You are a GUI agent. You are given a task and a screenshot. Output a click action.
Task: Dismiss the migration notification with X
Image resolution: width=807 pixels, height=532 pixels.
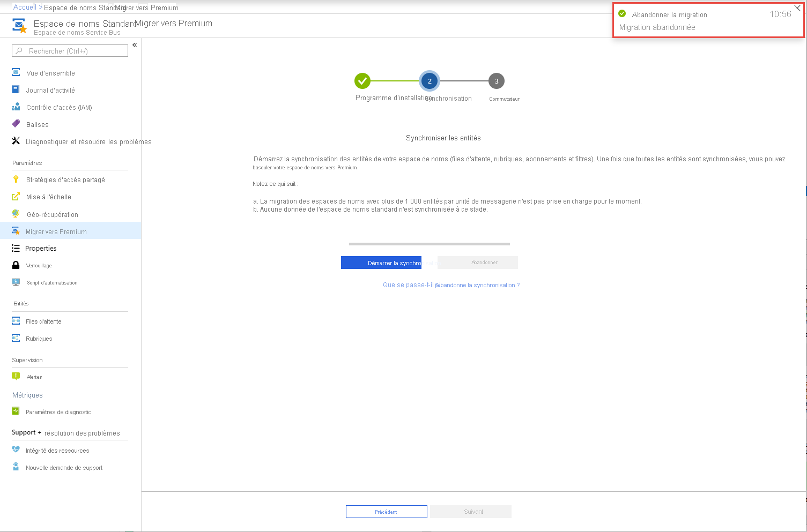(x=797, y=8)
